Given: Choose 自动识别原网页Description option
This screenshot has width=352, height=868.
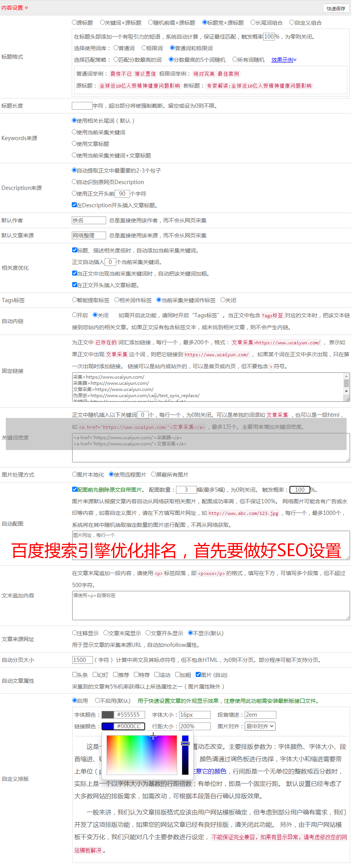Looking at the screenshot, I should pyautogui.click(x=74, y=182).
